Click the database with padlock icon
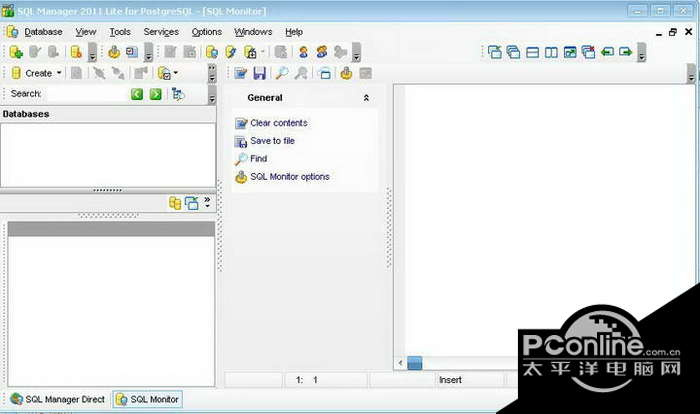Viewport: 700px width, 414px height. pos(250,52)
